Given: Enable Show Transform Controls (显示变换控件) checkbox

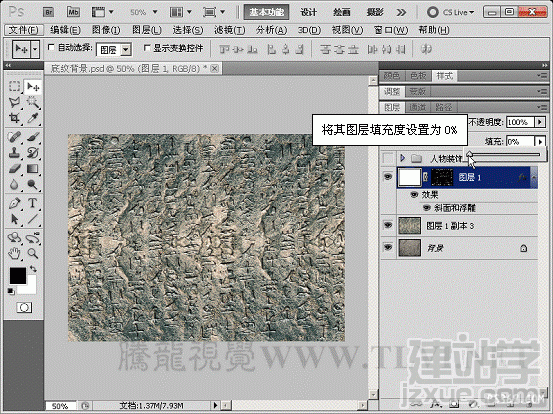Looking at the screenshot, I should [147, 47].
